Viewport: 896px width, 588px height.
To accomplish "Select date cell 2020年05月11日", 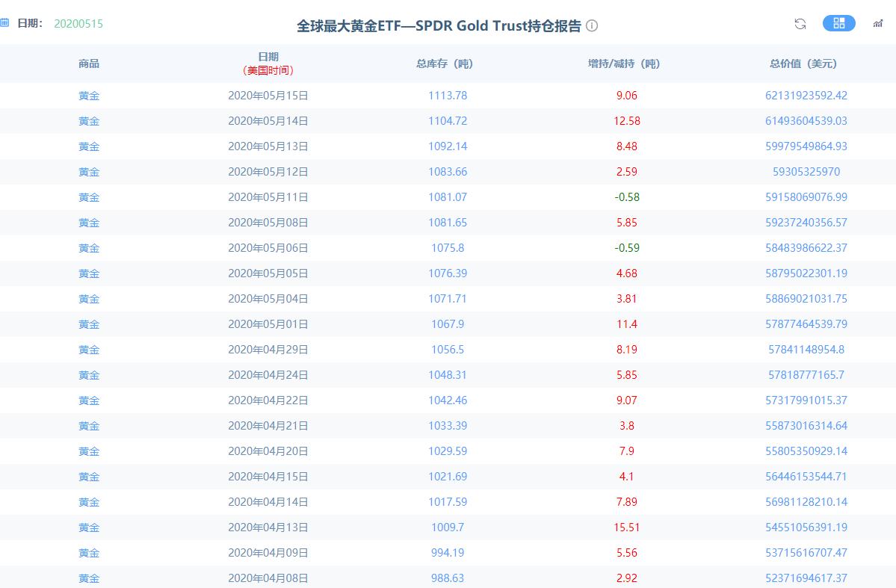I will click(x=268, y=197).
